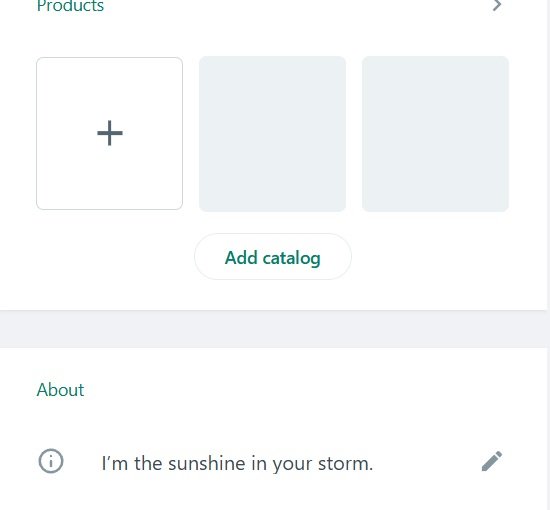This screenshot has width=550, height=510.
Task: Click the text "I'm the sunshine in your storm."
Action: [237, 463]
